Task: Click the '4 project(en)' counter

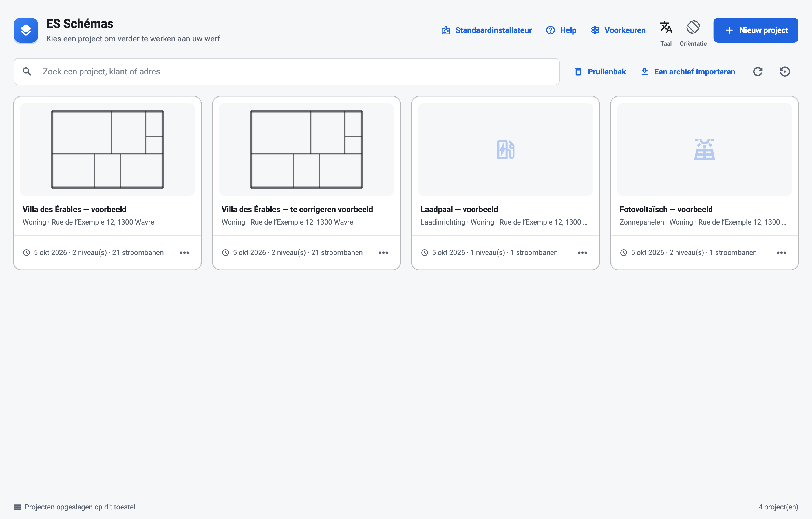Action: click(x=778, y=507)
